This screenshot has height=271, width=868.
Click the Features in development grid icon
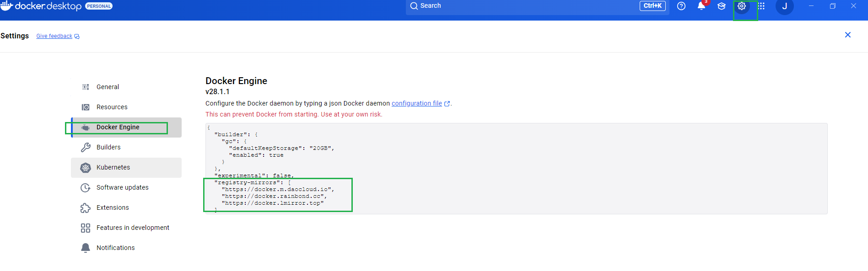(86, 228)
